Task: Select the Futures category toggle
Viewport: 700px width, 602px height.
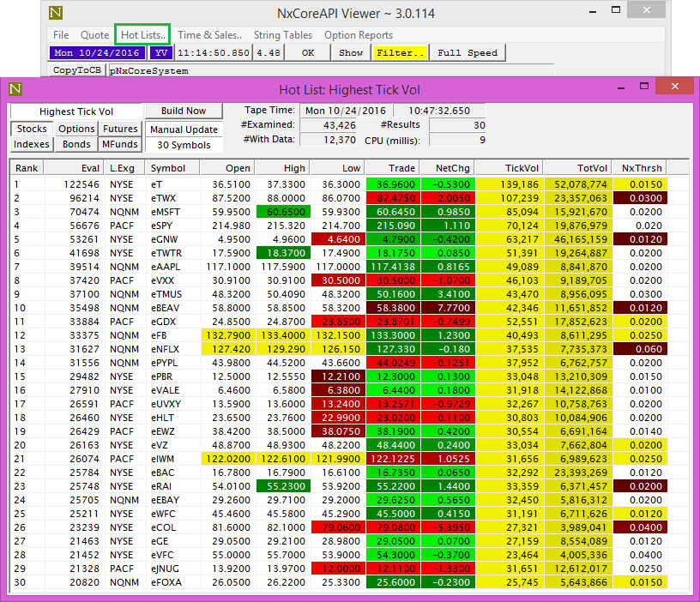Action: [120, 129]
